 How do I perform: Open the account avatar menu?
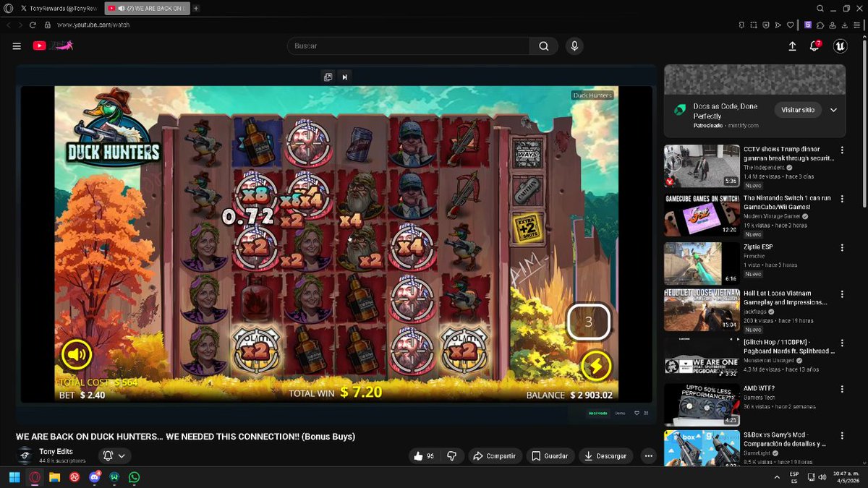pos(840,46)
